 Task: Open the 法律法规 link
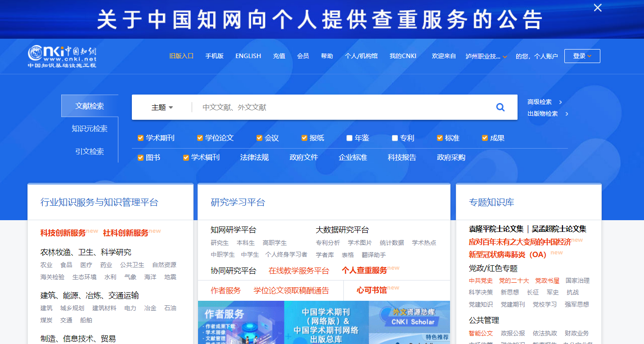point(254,158)
